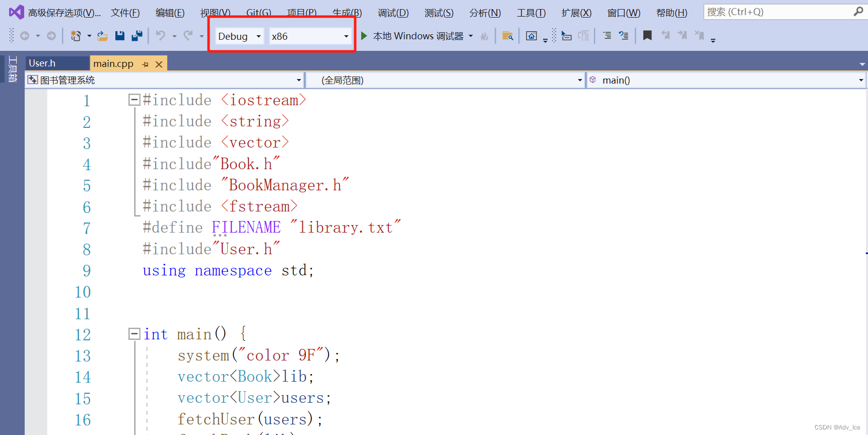The image size is (868, 435).
Task: Open the main() member dropdown
Action: click(726, 80)
